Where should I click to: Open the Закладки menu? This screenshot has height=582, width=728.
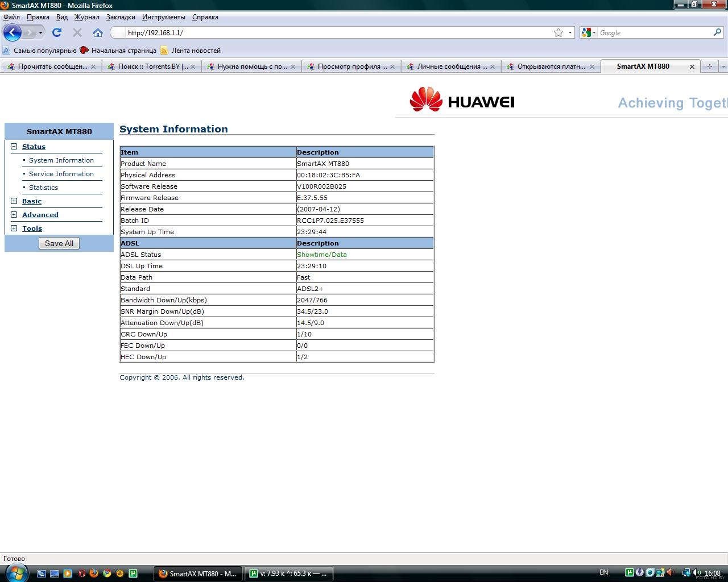[121, 17]
